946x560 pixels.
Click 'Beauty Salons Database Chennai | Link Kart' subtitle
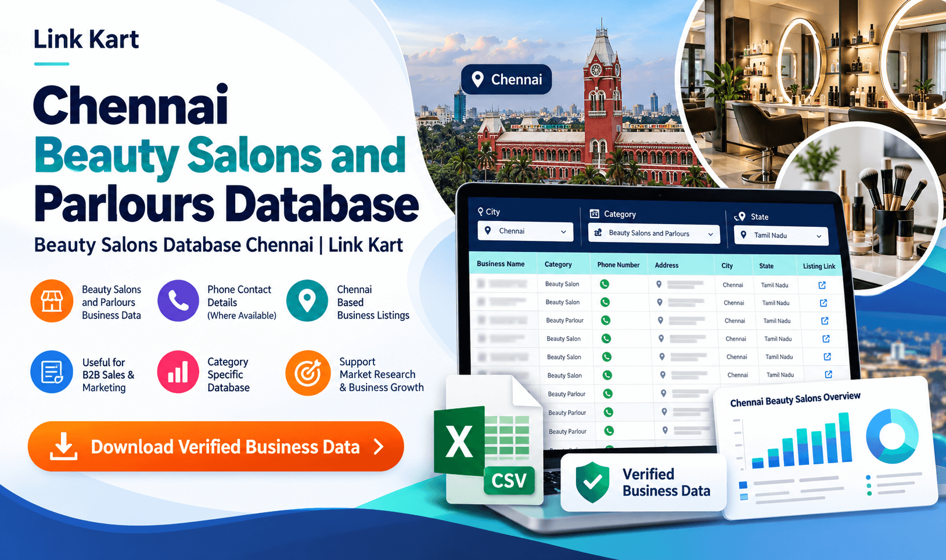pyautogui.click(x=218, y=245)
